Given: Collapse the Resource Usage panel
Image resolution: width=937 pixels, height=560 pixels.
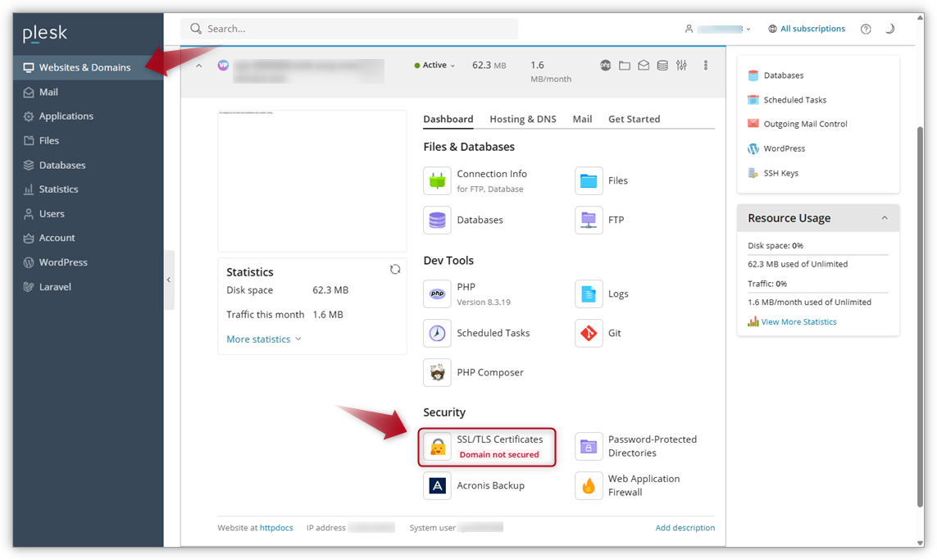Looking at the screenshot, I should coord(885,218).
